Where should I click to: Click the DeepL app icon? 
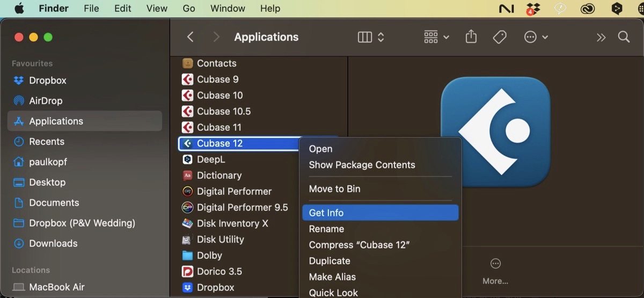187,159
